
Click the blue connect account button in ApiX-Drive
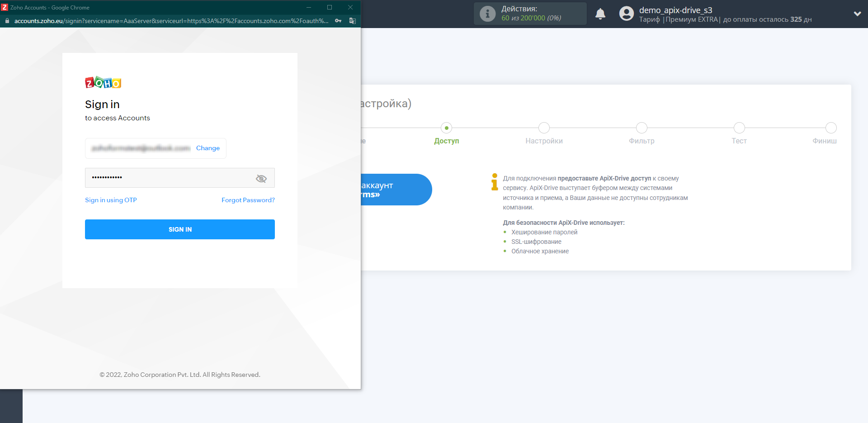click(x=396, y=190)
